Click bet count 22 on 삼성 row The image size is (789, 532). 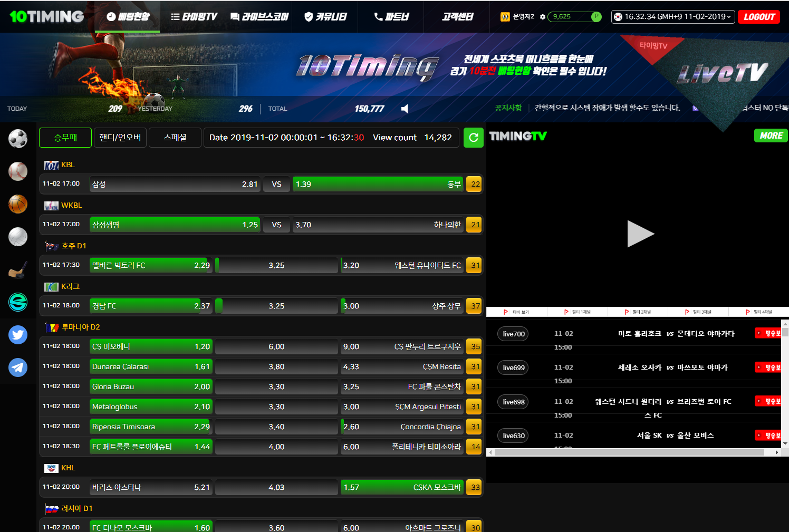point(474,184)
